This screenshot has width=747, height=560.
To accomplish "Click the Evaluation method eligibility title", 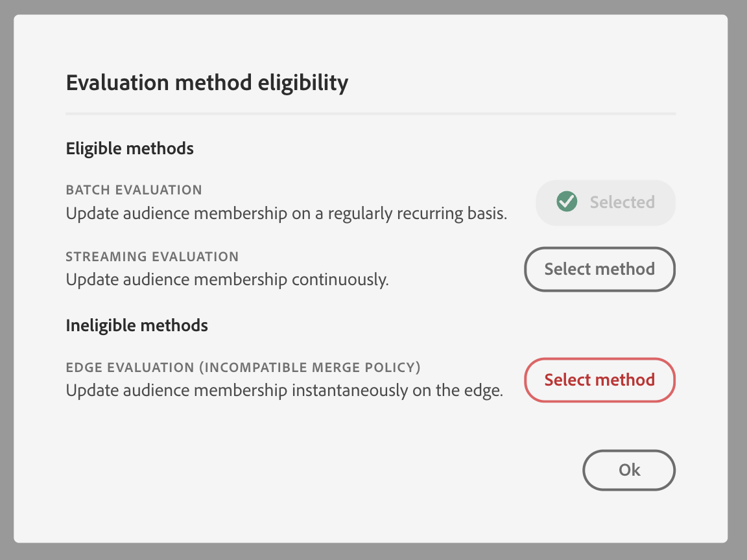I will 207,83.
